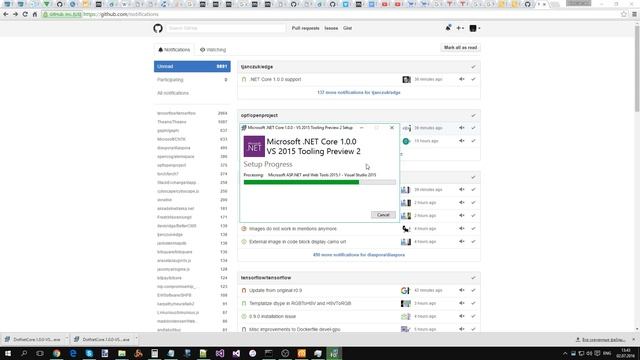Mark 'Images do not work in mentions' read

[473, 229]
